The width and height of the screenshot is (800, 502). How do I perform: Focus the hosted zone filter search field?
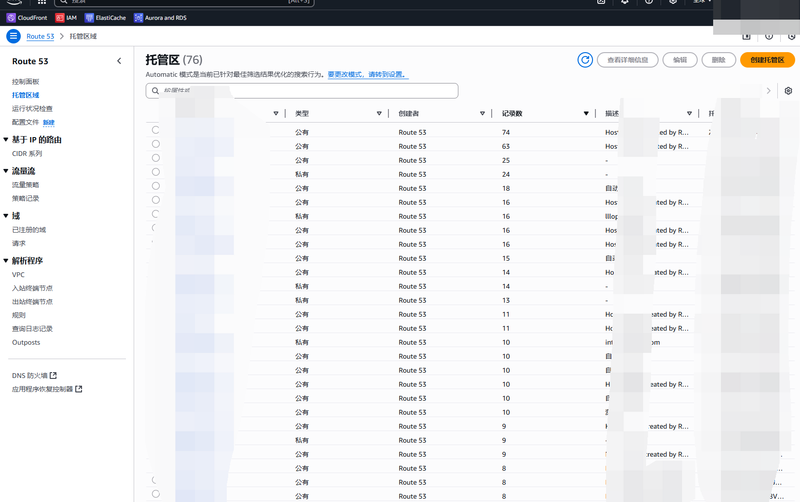pyautogui.click(x=302, y=91)
